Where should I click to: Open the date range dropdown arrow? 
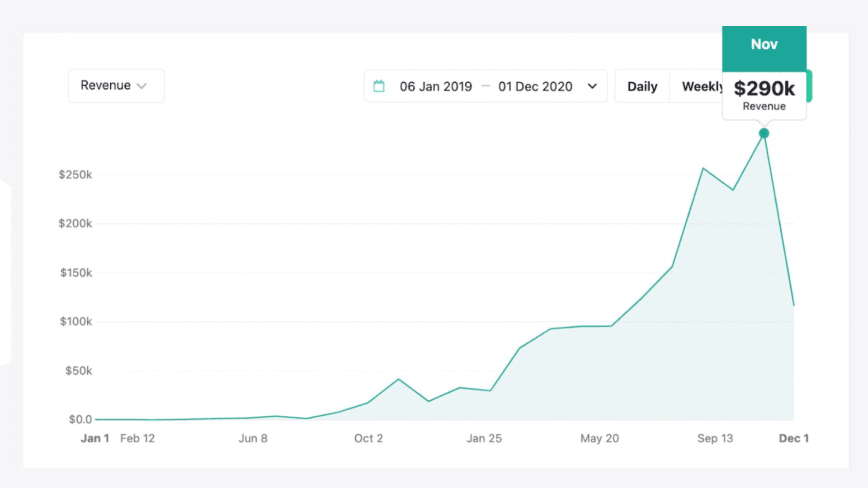[x=592, y=86]
